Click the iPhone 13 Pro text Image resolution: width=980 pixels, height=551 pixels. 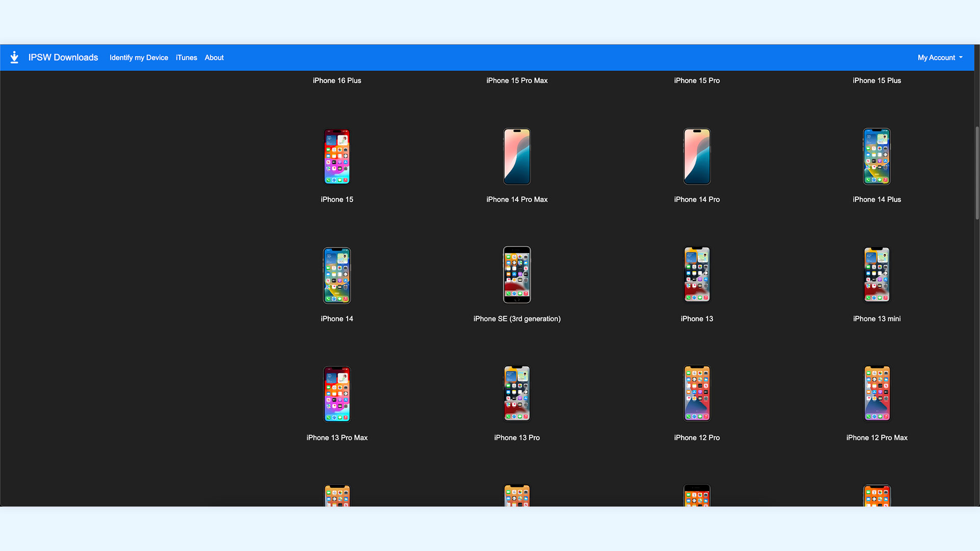[517, 438]
